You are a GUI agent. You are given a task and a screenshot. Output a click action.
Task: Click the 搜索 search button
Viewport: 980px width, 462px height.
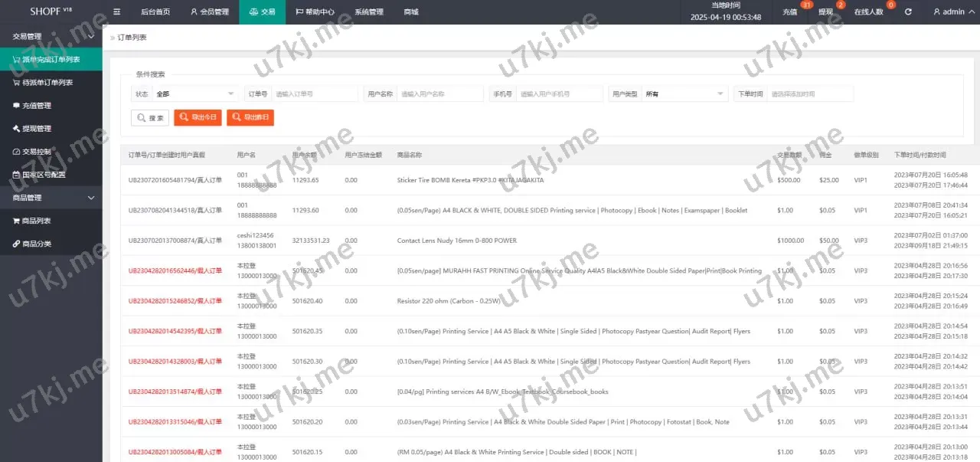click(150, 118)
